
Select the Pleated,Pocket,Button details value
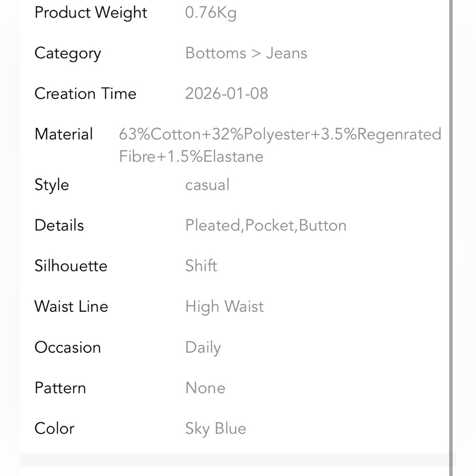pos(266,225)
